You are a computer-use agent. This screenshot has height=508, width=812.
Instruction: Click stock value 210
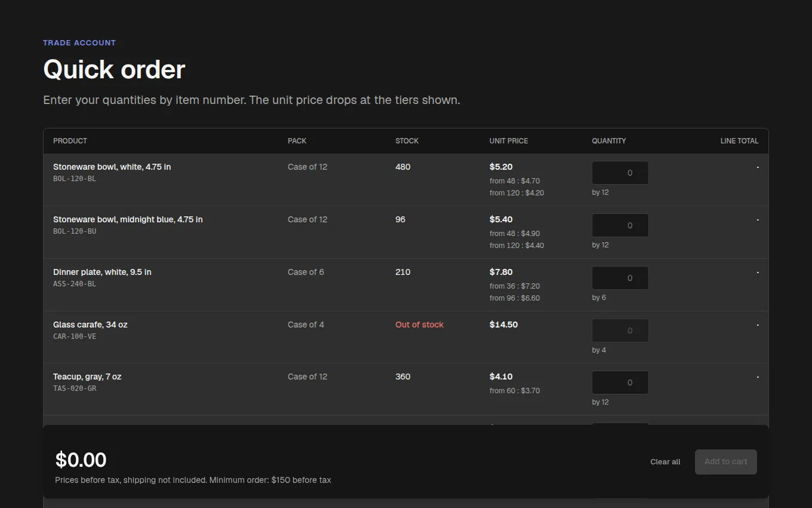403,272
